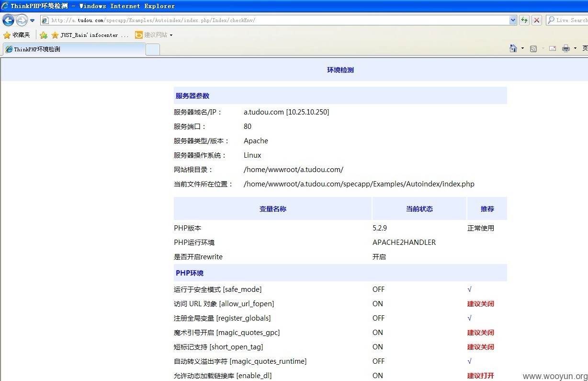Image resolution: width=588 pixels, height=381 pixels.
Task: Open the 建议网站 suggested sites item
Action: click(x=151, y=35)
